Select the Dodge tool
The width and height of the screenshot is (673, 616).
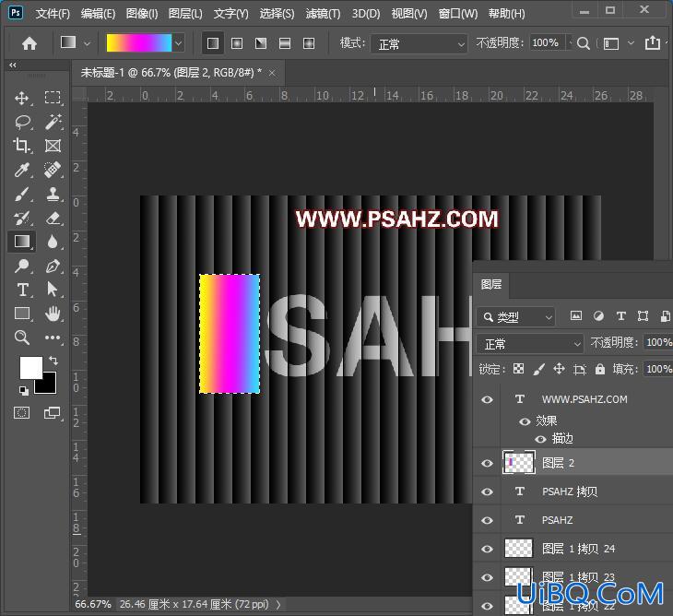point(21,266)
